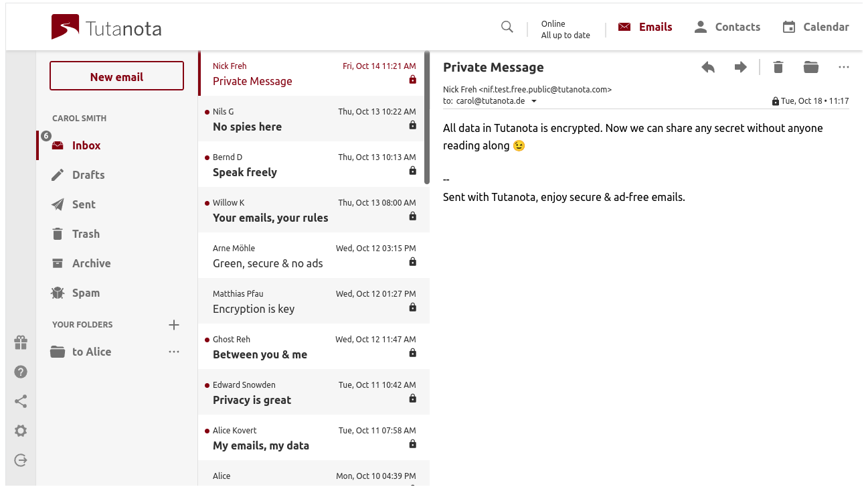
Task: Select the 'Private Message' list entry
Action: point(314,73)
